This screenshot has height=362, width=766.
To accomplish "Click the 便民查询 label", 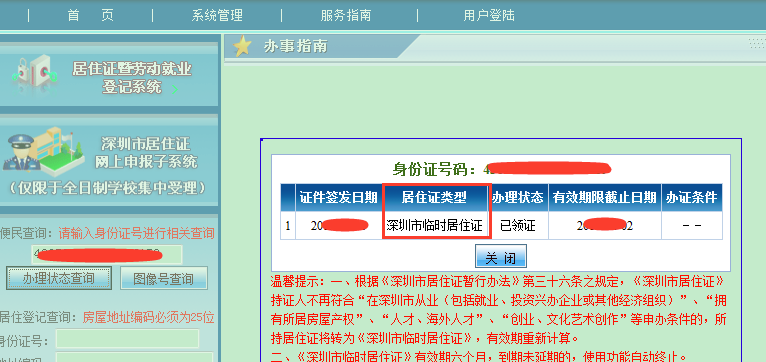I will [x=27, y=233].
